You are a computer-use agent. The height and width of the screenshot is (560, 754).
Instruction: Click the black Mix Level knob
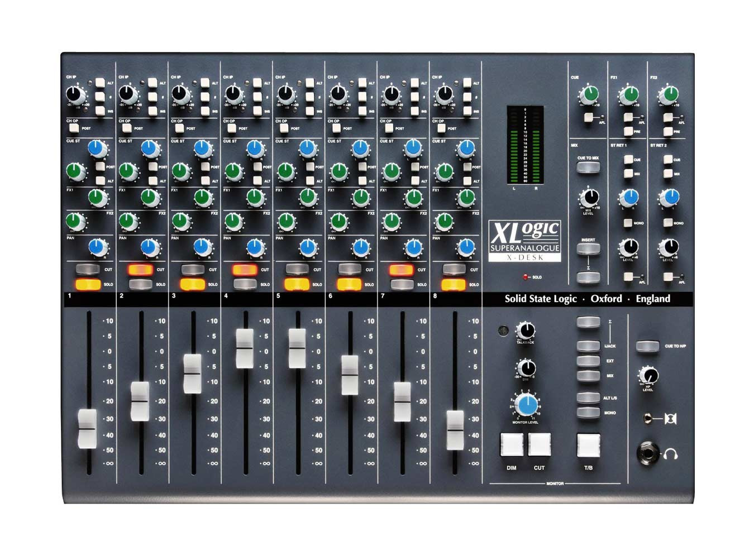589,197
